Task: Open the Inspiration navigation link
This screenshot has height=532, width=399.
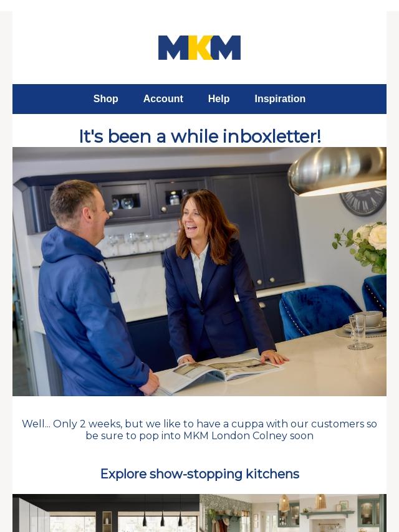Action: (x=280, y=98)
